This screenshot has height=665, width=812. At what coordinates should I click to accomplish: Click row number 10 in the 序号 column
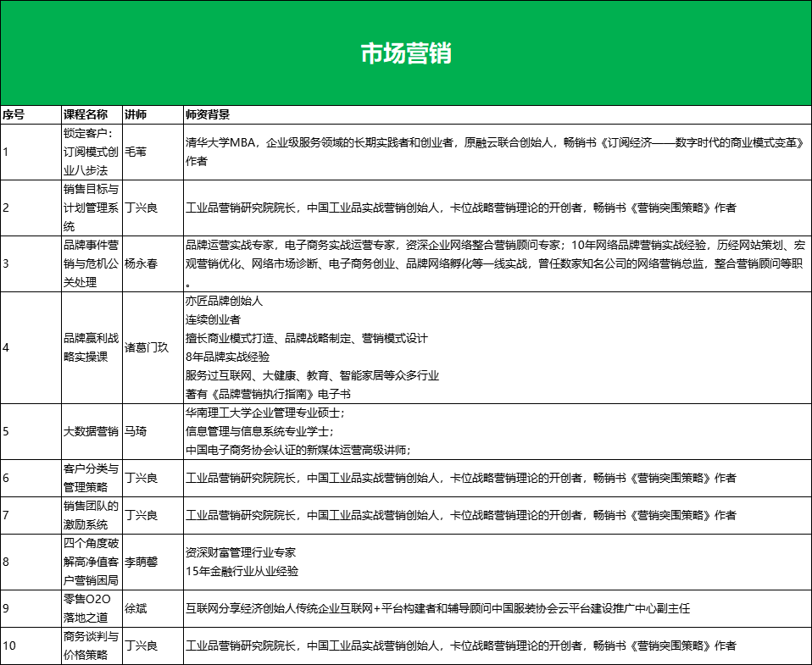pos(28,644)
